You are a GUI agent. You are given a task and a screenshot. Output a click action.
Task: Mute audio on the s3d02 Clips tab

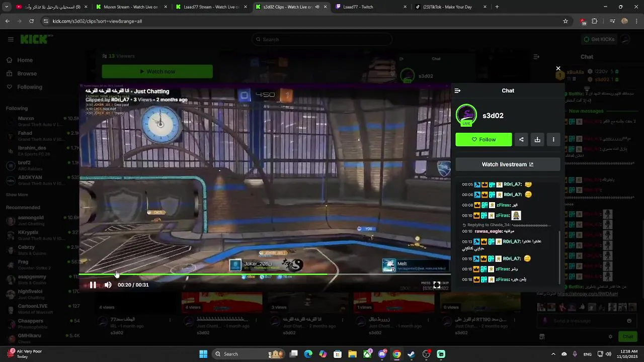click(x=317, y=7)
